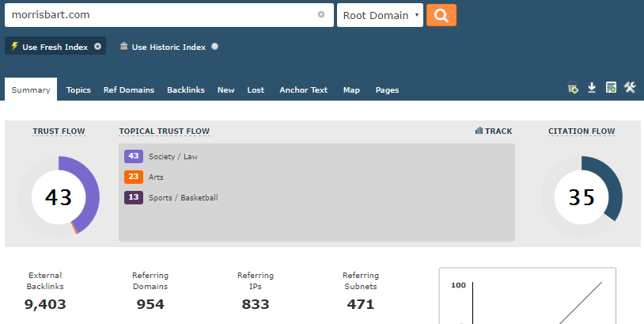The image size is (644, 324).
Task: Click the TOPICAL TRUST FLOW heading link
Action: pos(165,132)
